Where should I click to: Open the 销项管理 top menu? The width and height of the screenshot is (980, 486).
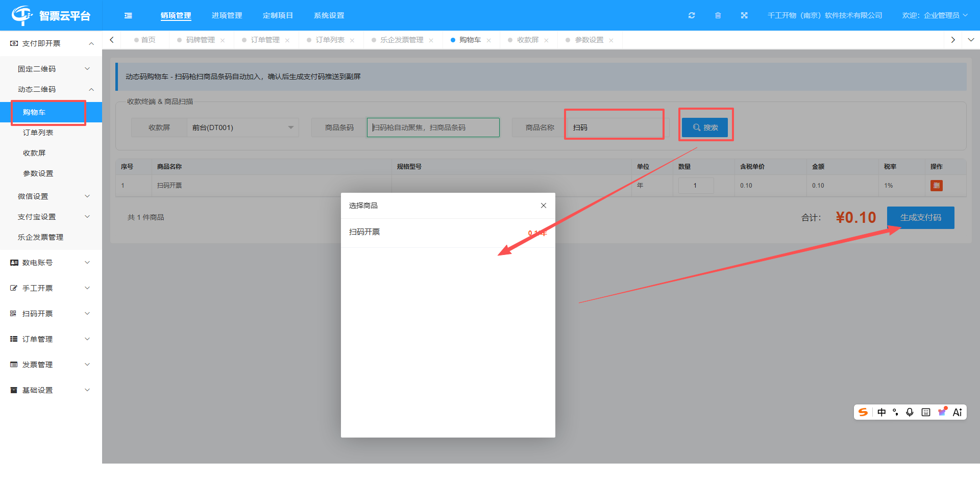tap(176, 16)
